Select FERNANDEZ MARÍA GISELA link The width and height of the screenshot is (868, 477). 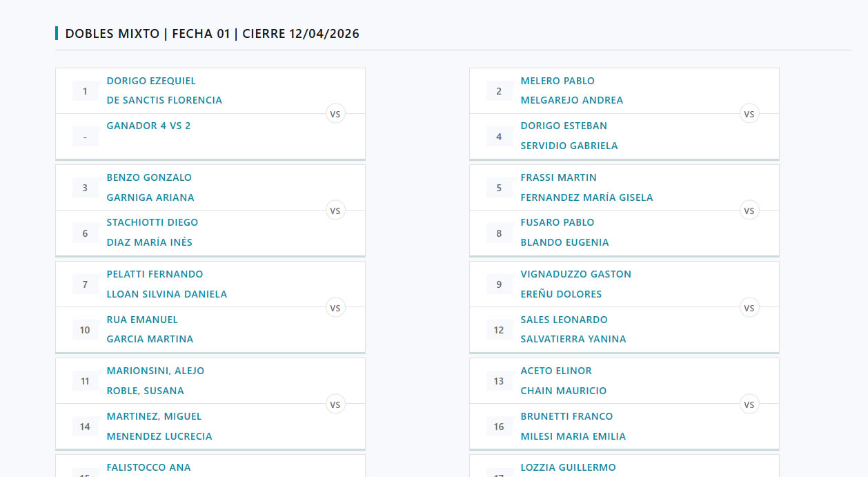click(x=586, y=197)
